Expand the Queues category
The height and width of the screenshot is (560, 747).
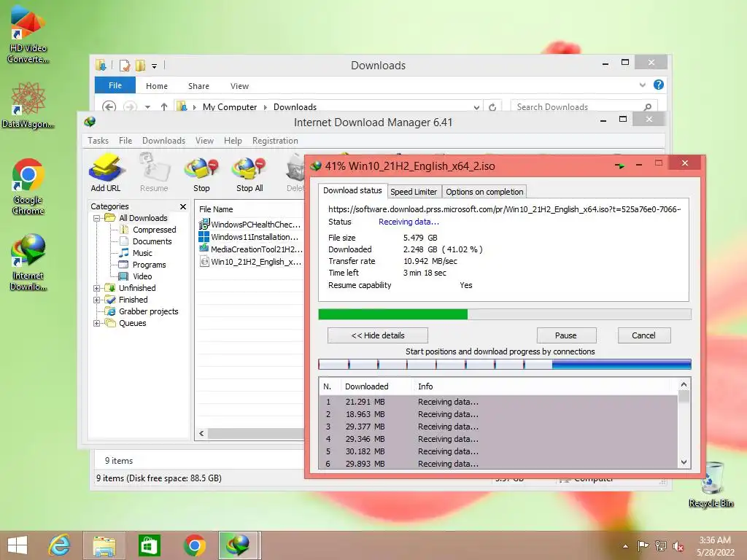(x=97, y=323)
